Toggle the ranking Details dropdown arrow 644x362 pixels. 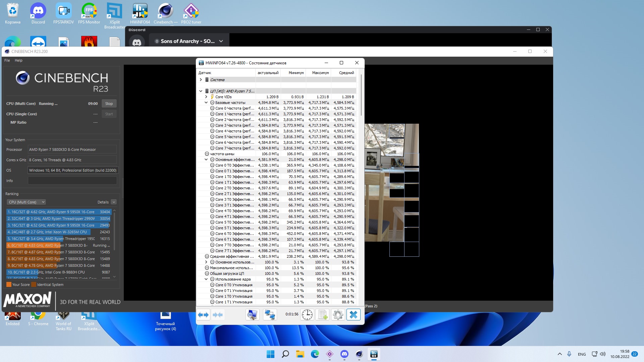[114, 202]
